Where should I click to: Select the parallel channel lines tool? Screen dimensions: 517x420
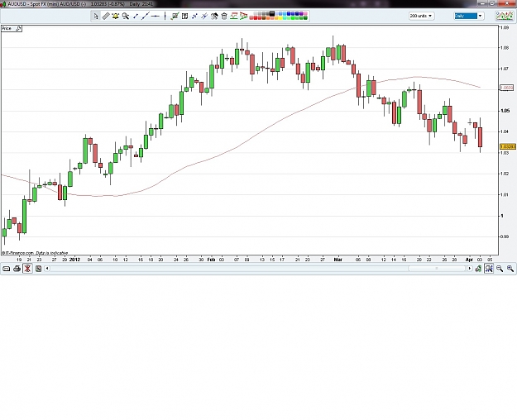(x=204, y=16)
